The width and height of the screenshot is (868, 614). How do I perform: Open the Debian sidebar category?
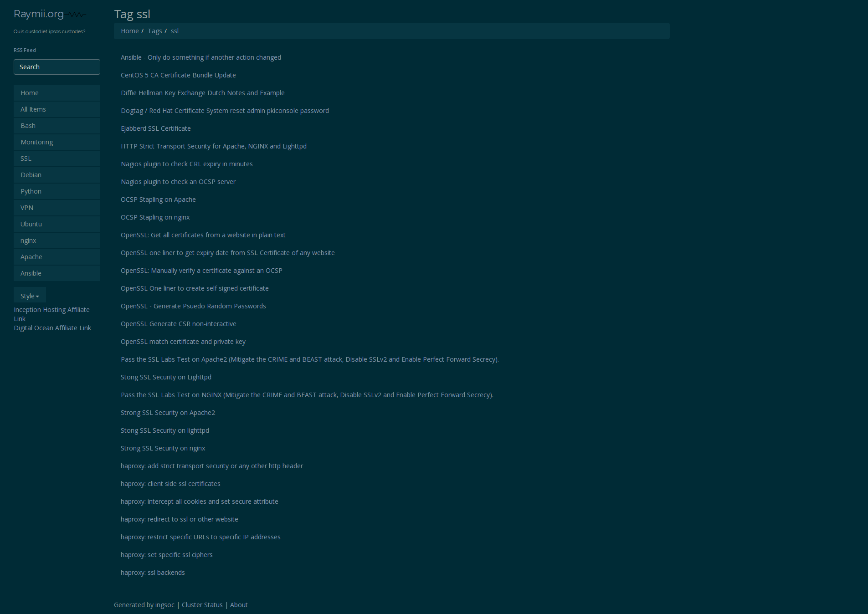coord(57,175)
